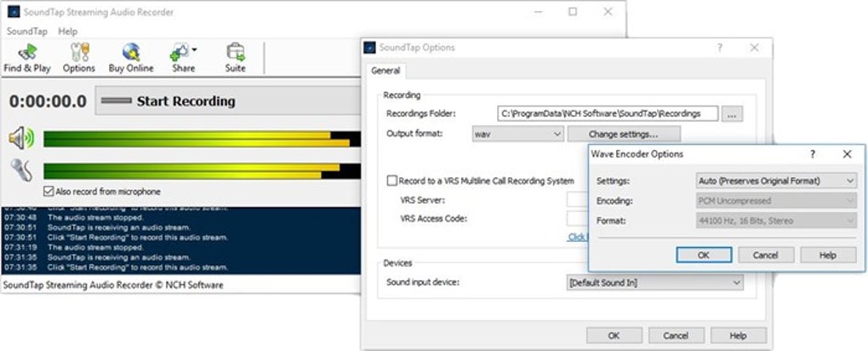Enable Record to a VRS Multiline checkbox
Screen dimensions: 868x351
pos(392,181)
